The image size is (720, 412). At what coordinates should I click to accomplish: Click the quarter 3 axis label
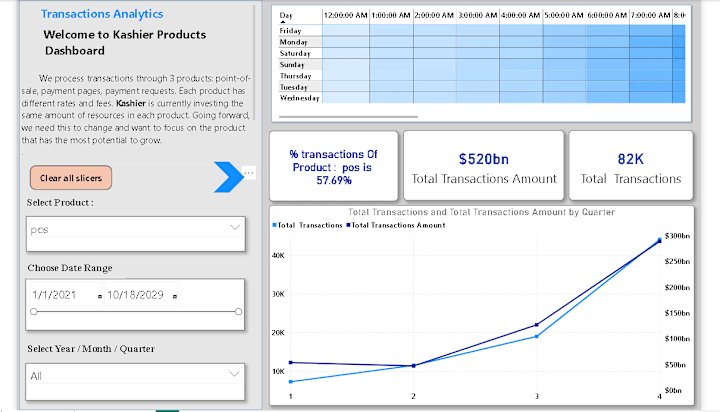(x=536, y=396)
